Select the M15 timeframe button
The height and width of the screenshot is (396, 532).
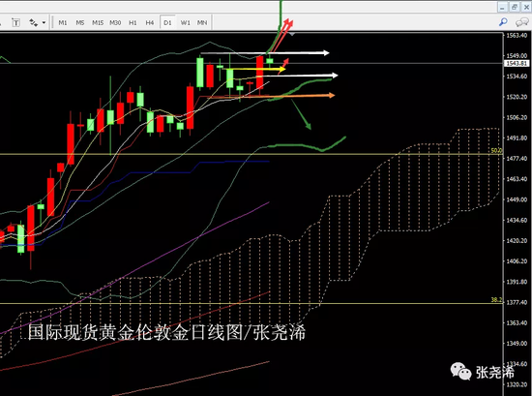coord(98,23)
